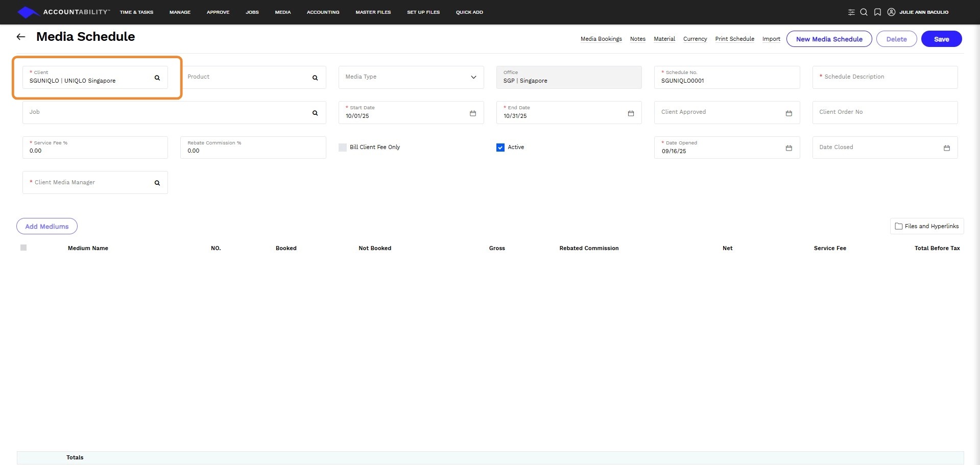The image size is (980, 465).
Task: Open Files and Hyperlinks
Action: click(927, 226)
